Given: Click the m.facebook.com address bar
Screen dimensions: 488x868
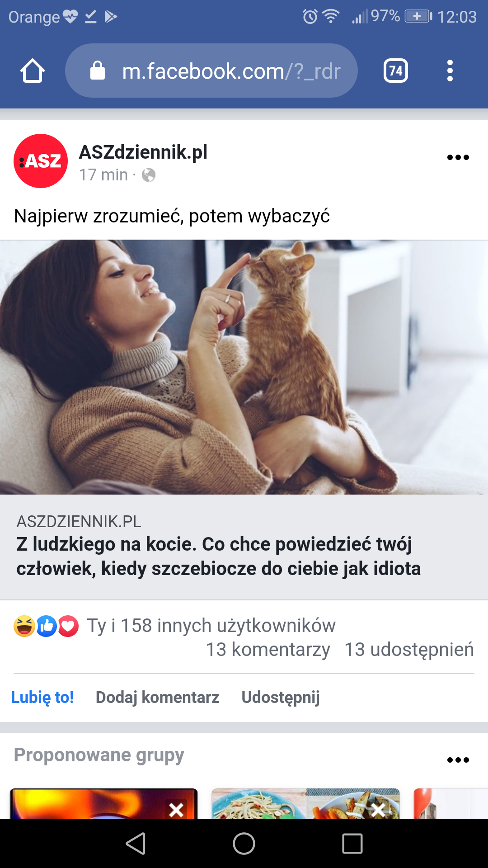Looking at the screenshot, I should pyautogui.click(x=211, y=71).
